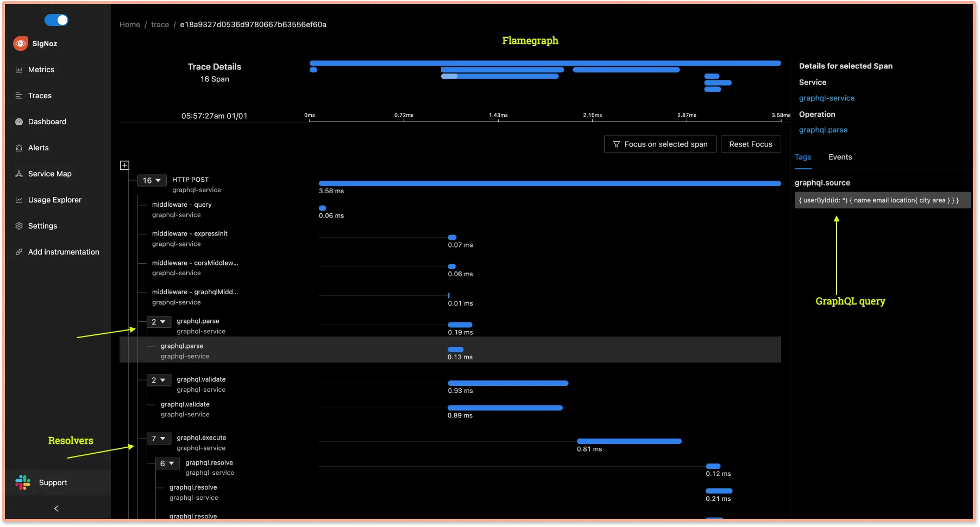This screenshot has width=980, height=527.
Task: Toggle the dark mode switch
Action: point(56,20)
